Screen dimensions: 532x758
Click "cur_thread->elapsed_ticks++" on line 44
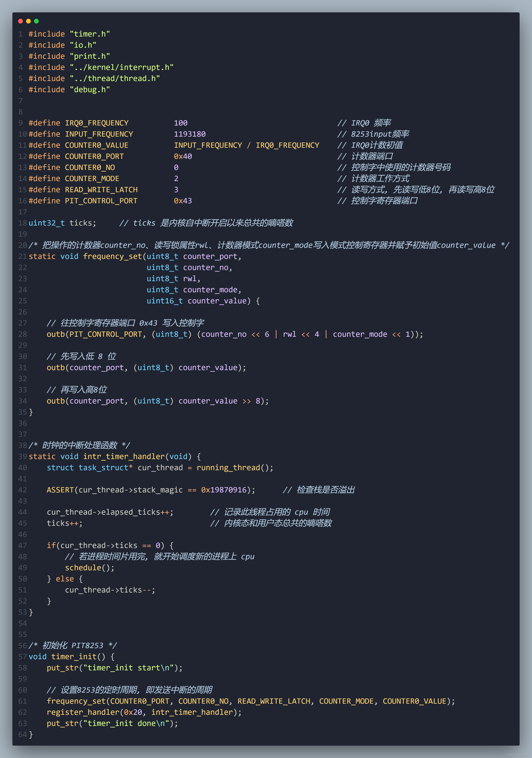[x=108, y=512]
